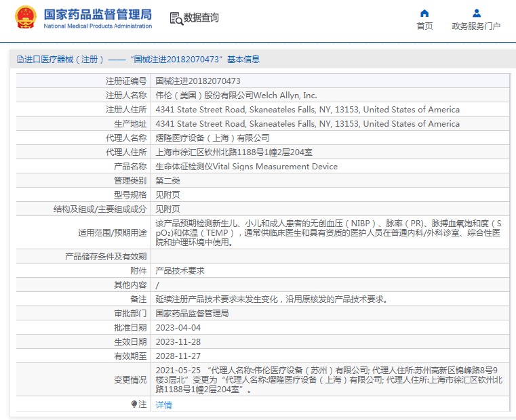Viewport: 516px width, 420px height.
Task: Click the empty 产品储存条件及有效期 value cell
Action: tap(330, 257)
